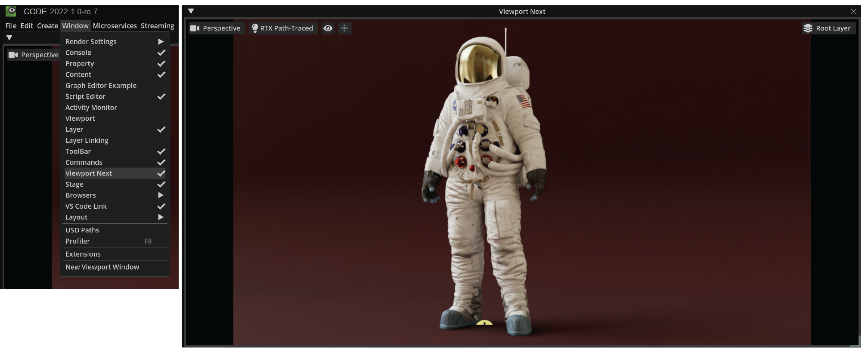Toggle the eye visibility icon in viewport toolbar
This screenshot has height=353, width=868.
click(328, 28)
